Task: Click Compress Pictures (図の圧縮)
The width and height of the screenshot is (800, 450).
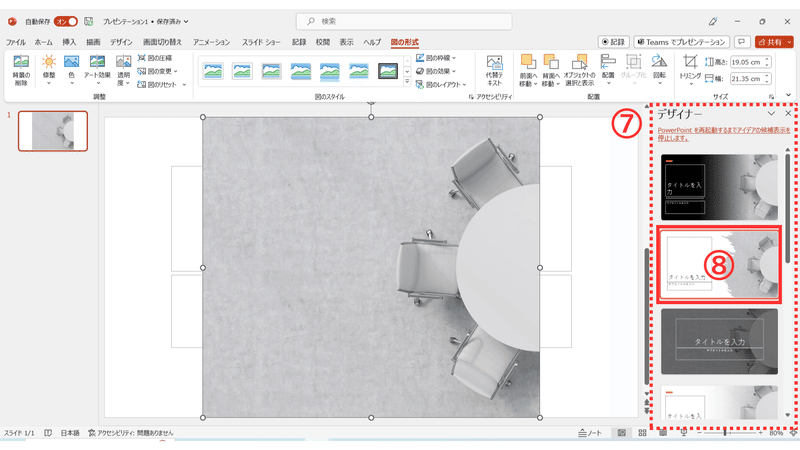Action: click(x=155, y=58)
